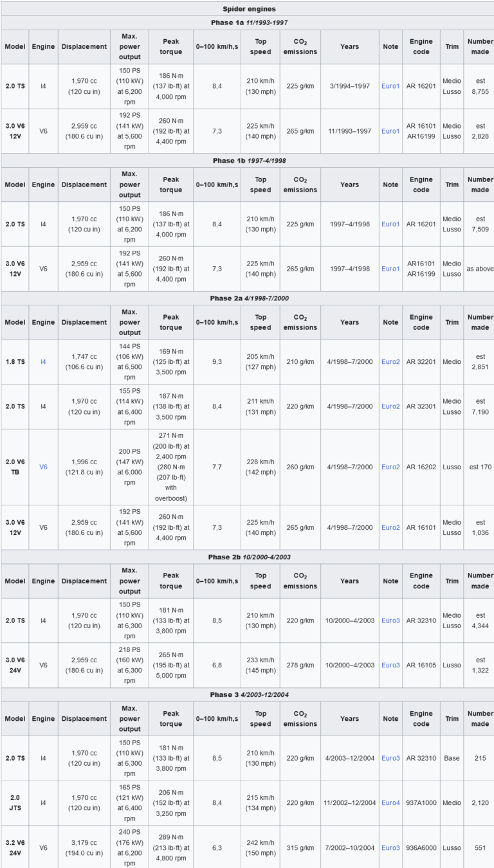
Task: Click the 'AR 16105' engine code
Action: 421,665
